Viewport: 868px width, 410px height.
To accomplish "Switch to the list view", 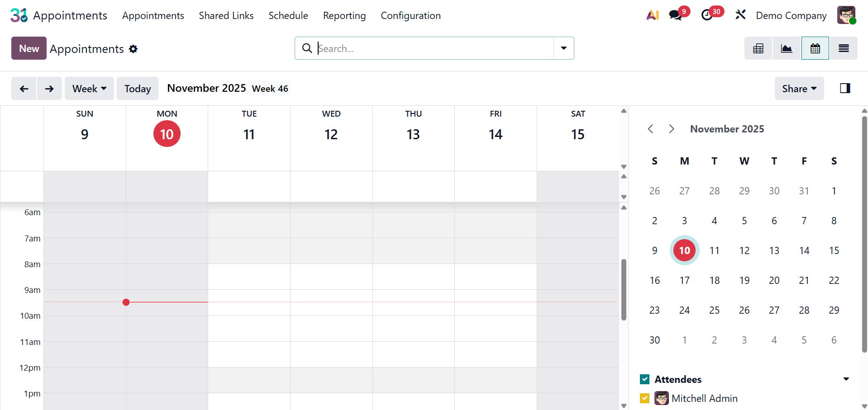I will point(844,48).
